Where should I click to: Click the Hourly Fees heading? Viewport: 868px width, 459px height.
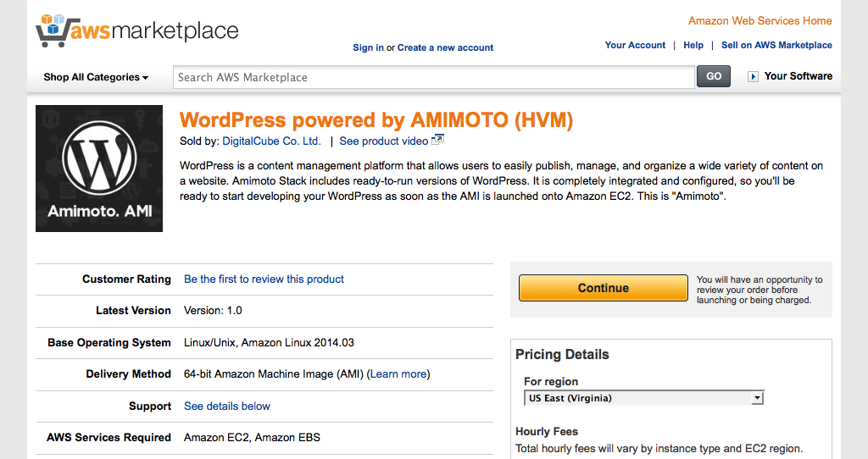(x=547, y=432)
